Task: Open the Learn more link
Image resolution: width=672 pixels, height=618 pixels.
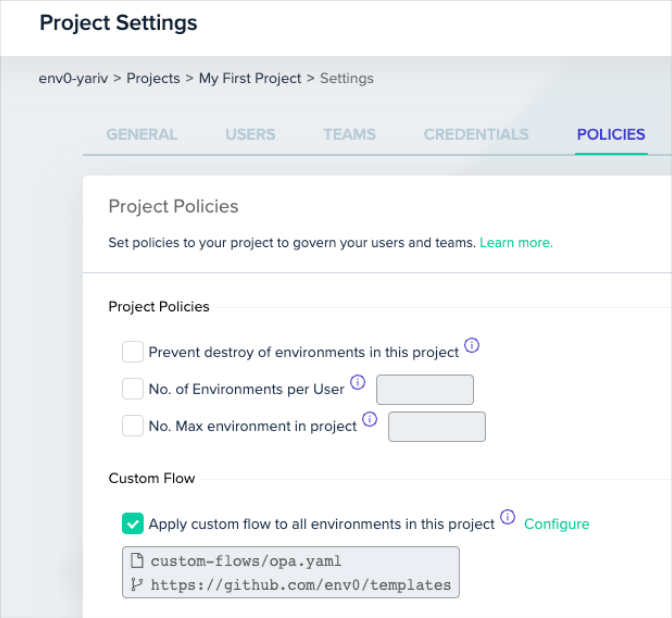Action: tap(516, 242)
